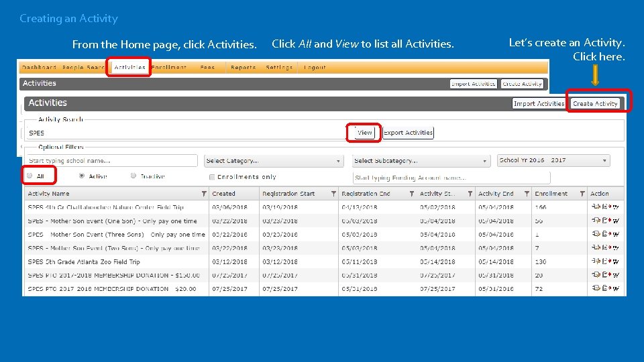This screenshot has width=644, height=362.
Task: Click copy icon for $150.00 membership donation row
Action: point(596,275)
